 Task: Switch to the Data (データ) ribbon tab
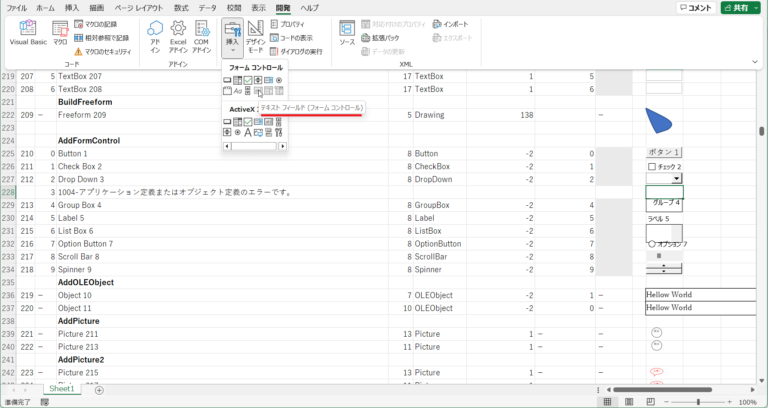coord(207,7)
